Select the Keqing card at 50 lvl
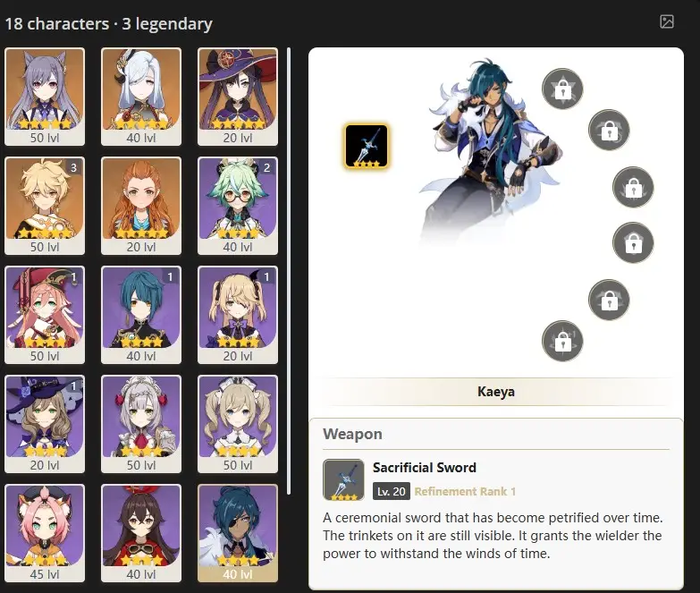The width and height of the screenshot is (700, 593). pos(45,97)
